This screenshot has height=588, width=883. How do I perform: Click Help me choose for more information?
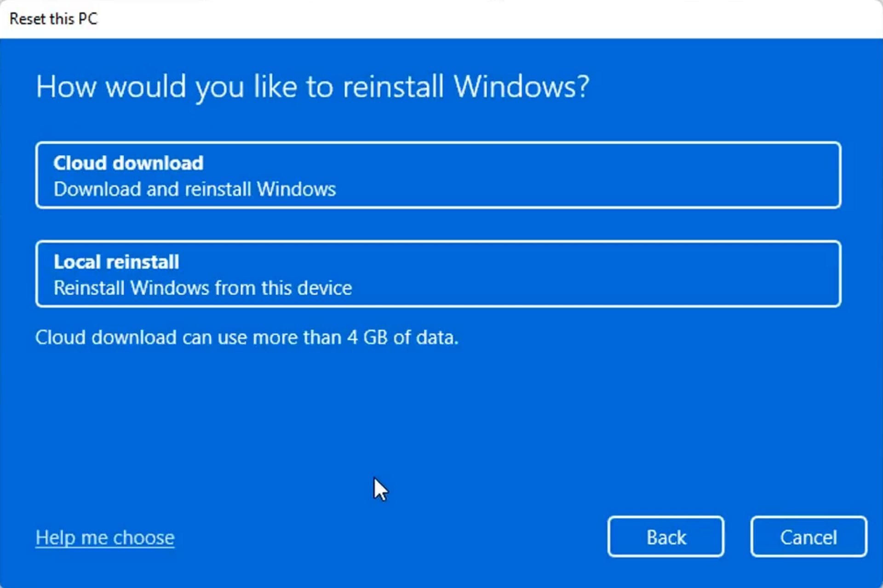click(104, 537)
